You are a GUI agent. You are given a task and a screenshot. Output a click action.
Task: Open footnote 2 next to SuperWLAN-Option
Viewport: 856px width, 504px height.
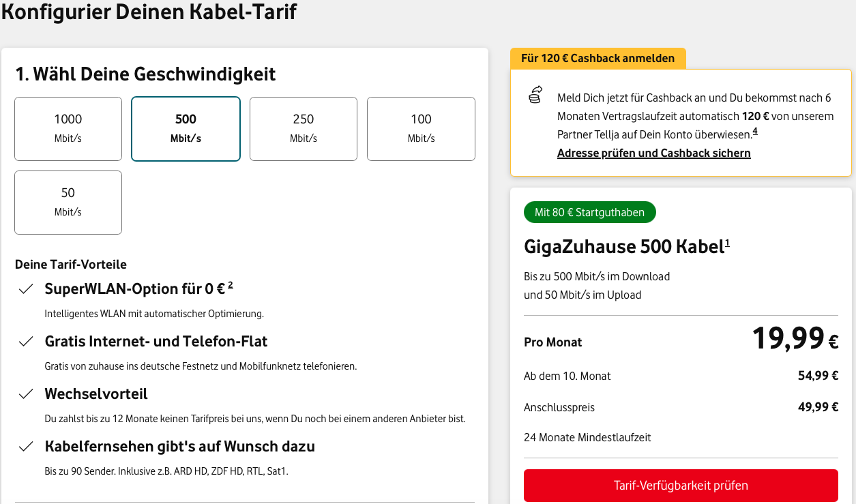pyautogui.click(x=231, y=285)
